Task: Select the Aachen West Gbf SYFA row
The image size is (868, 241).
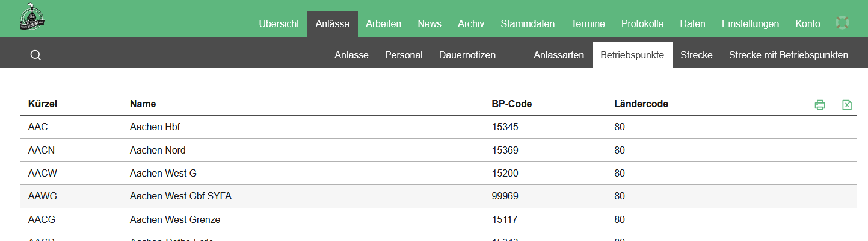Action: [x=180, y=196]
